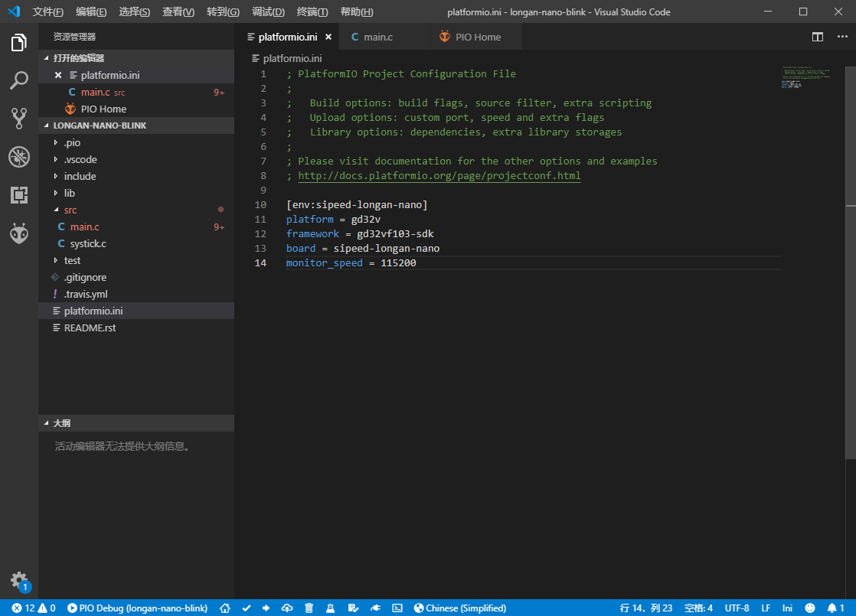
Task: Change indentation via 空格: 4
Action: click(698, 608)
